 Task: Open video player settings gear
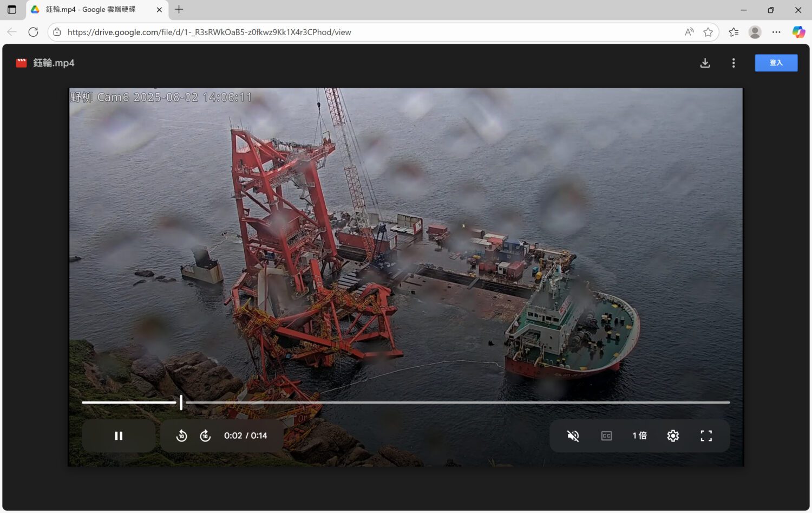click(x=673, y=436)
